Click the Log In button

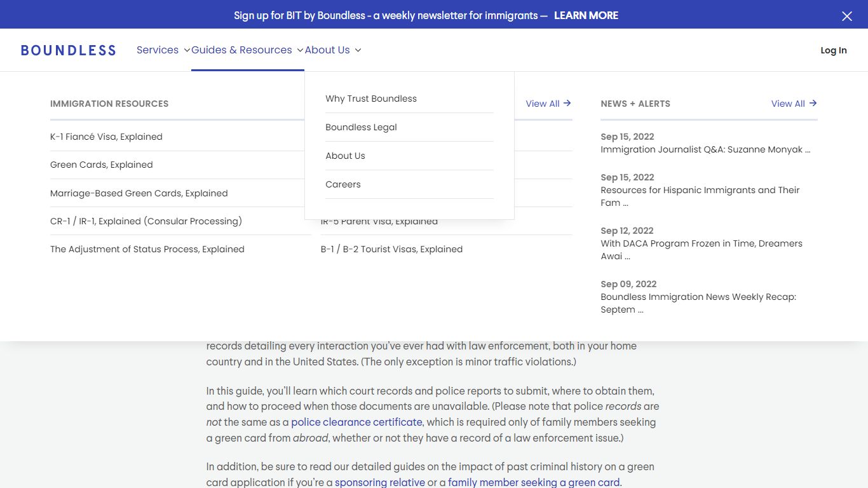834,50
